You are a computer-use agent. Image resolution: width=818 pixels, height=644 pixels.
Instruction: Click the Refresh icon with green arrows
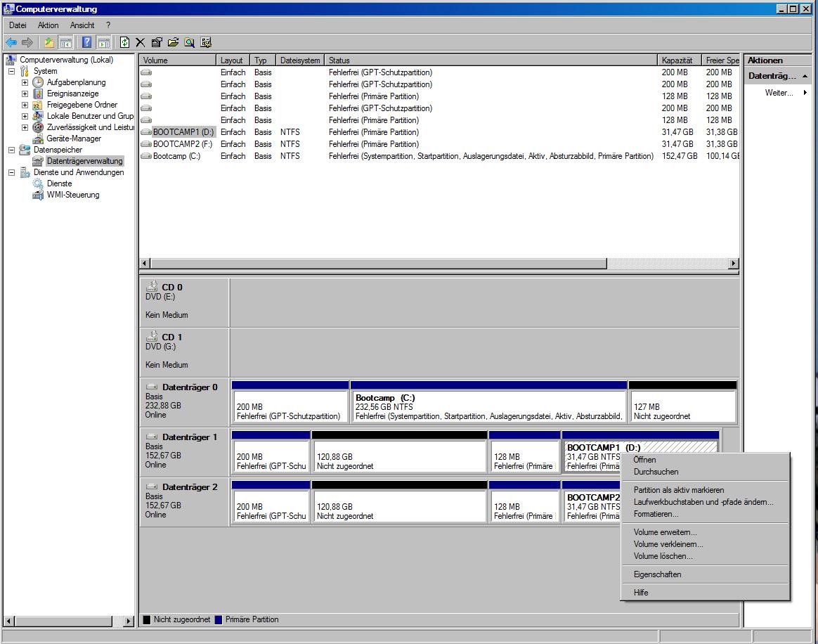click(x=124, y=42)
